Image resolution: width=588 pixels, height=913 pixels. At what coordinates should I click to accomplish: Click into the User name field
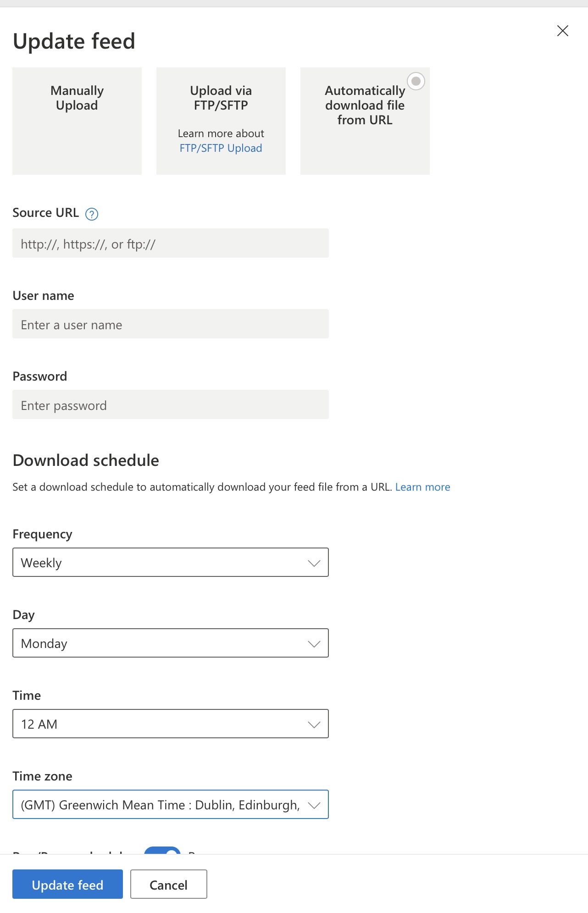171,324
